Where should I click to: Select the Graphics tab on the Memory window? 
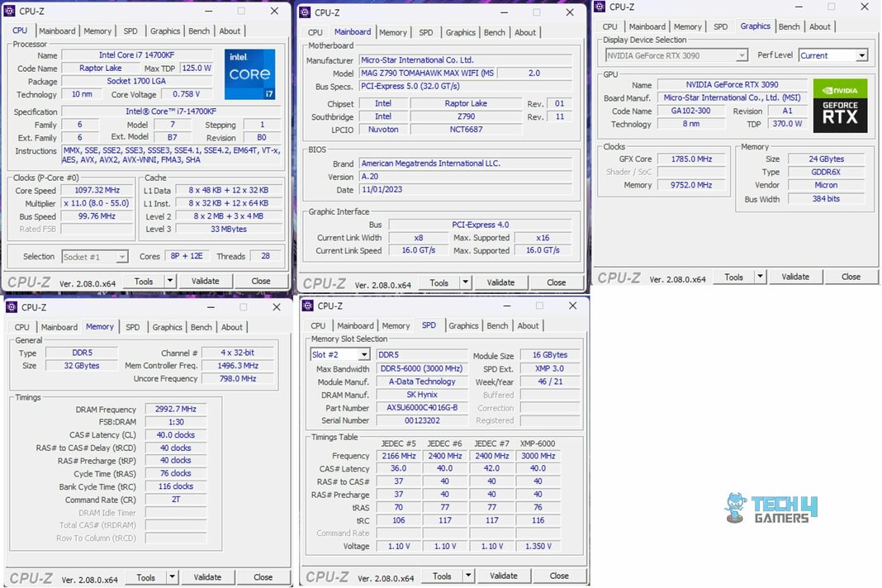(167, 326)
